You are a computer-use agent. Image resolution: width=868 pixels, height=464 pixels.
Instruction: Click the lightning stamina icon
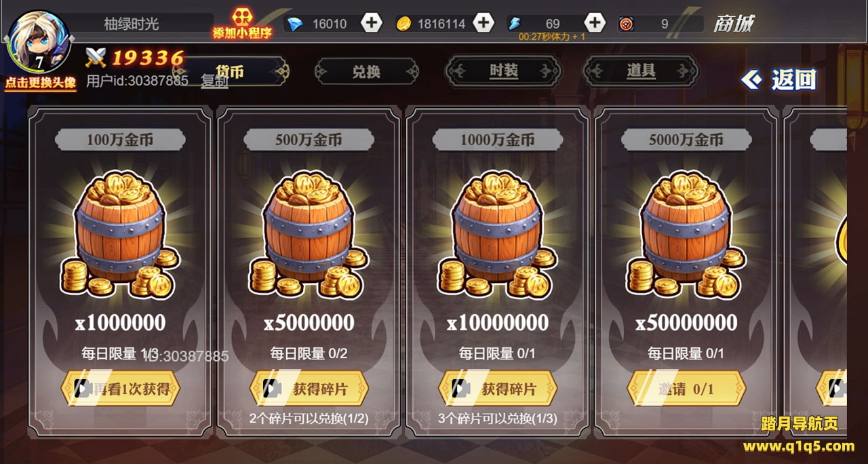513,24
